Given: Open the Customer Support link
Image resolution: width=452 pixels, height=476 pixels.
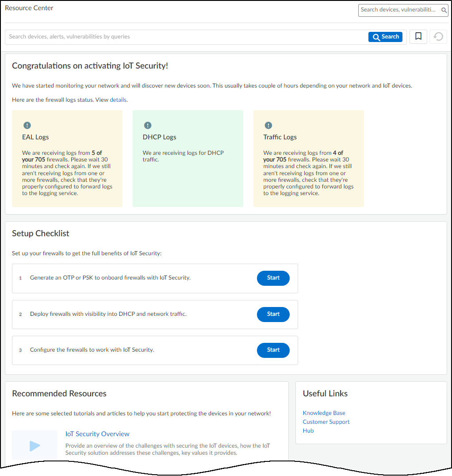Looking at the screenshot, I should click(x=326, y=422).
